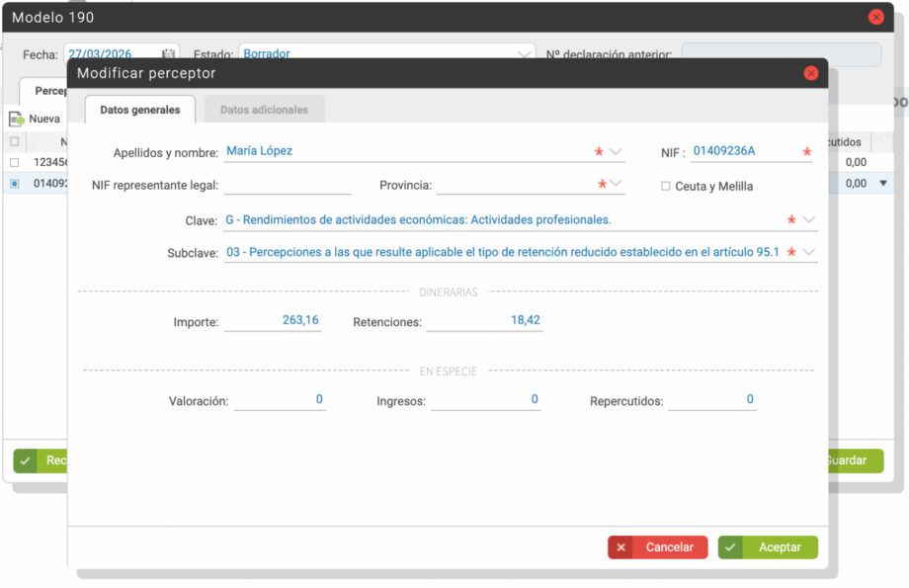Open the Subclave dropdown arrow
909x588 pixels.
point(809,252)
